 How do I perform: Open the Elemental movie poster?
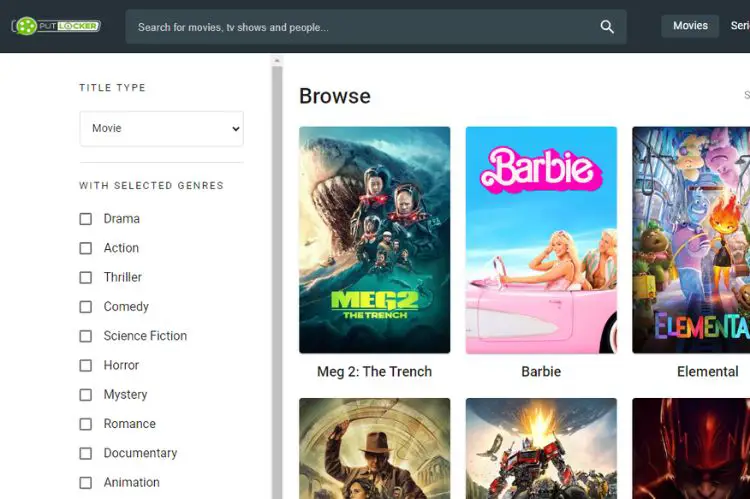[691, 240]
